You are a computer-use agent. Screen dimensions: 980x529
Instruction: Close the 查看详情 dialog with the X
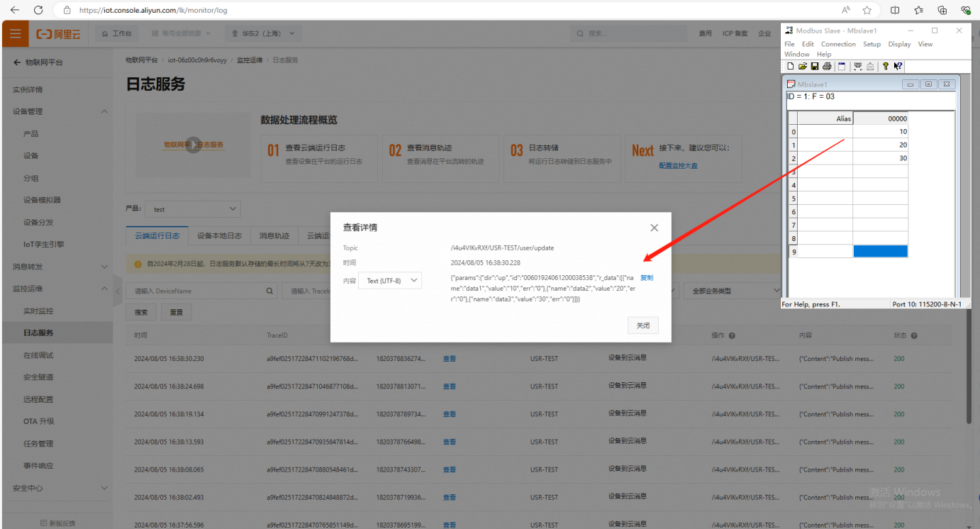pyautogui.click(x=654, y=228)
